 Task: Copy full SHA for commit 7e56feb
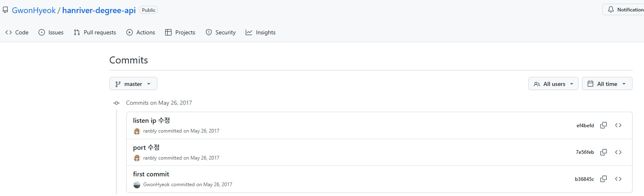pyautogui.click(x=603, y=152)
